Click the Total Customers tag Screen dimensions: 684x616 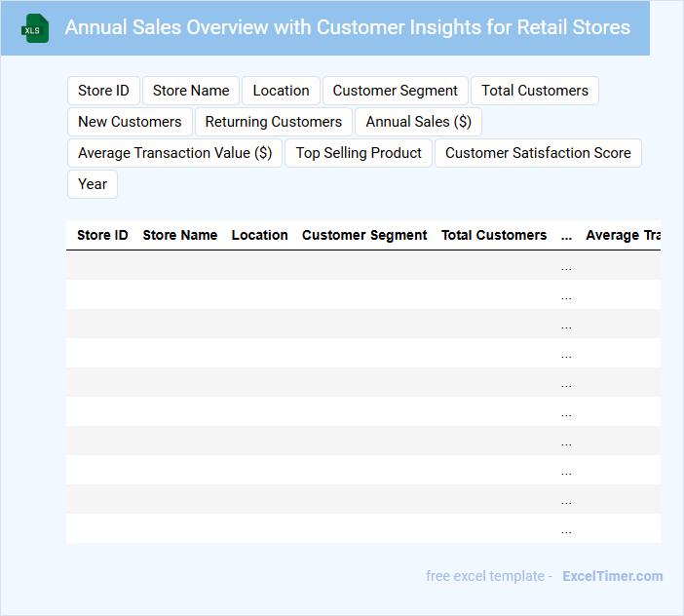click(x=535, y=91)
